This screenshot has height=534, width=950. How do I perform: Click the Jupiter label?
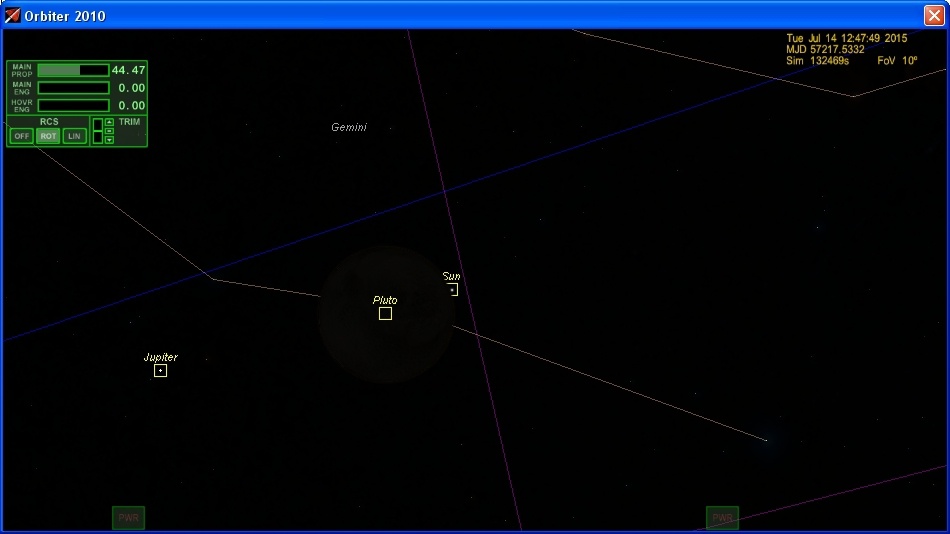pyautogui.click(x=161, y=357)
